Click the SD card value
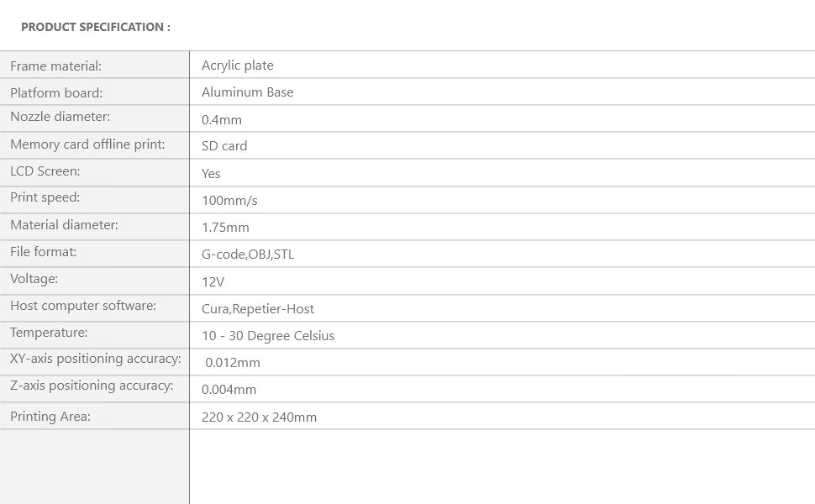Screen dimensions: 815x504 224,146
